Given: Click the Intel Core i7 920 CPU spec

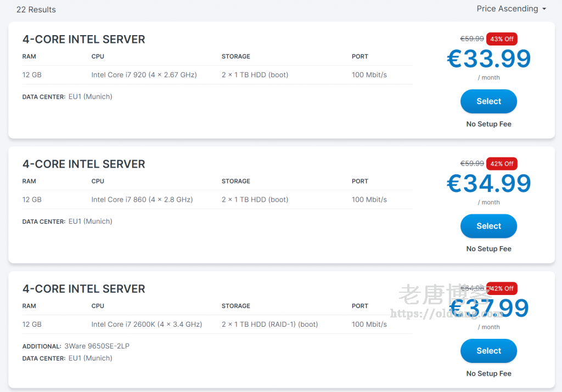Looking at the screenshot, I should coord(144,75).
